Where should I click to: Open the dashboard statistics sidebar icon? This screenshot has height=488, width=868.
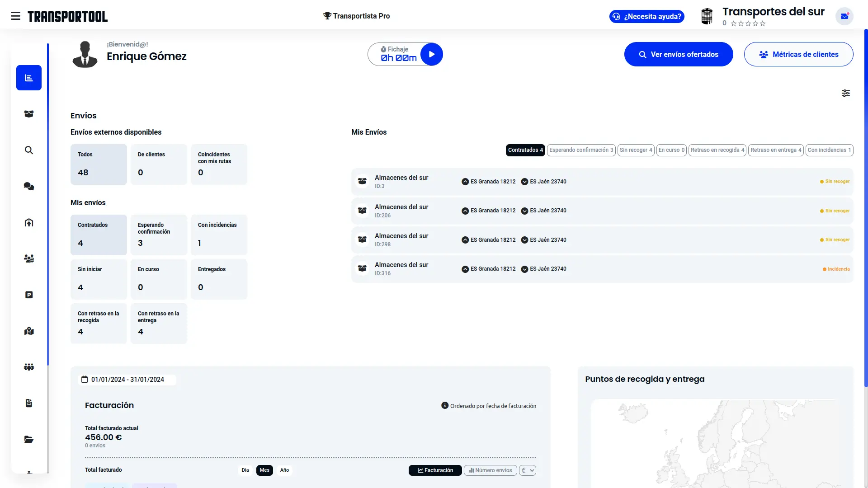(x=28, y=78)
